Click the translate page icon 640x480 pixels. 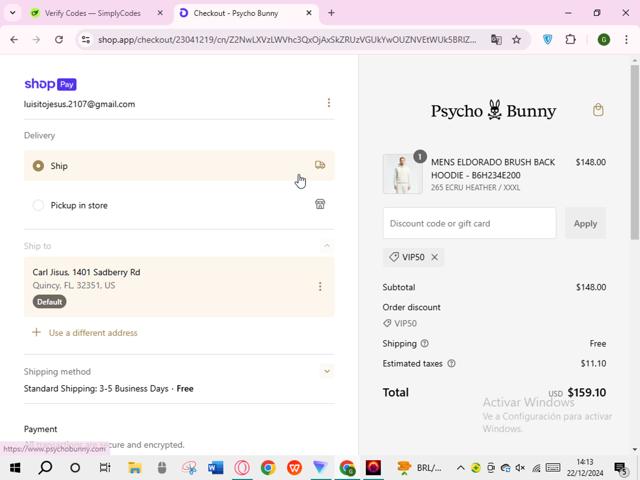(496, 40)
